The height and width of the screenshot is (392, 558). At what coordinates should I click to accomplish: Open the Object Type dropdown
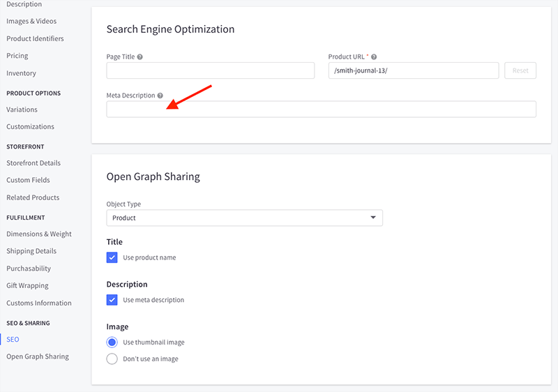click(x=244, y=218)
